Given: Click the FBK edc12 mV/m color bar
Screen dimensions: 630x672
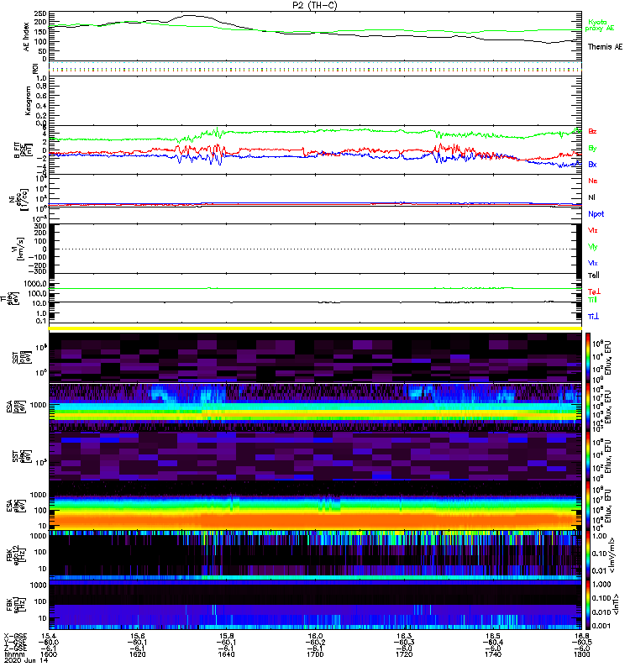Looking at the screenshot, I should coord(588,555).
